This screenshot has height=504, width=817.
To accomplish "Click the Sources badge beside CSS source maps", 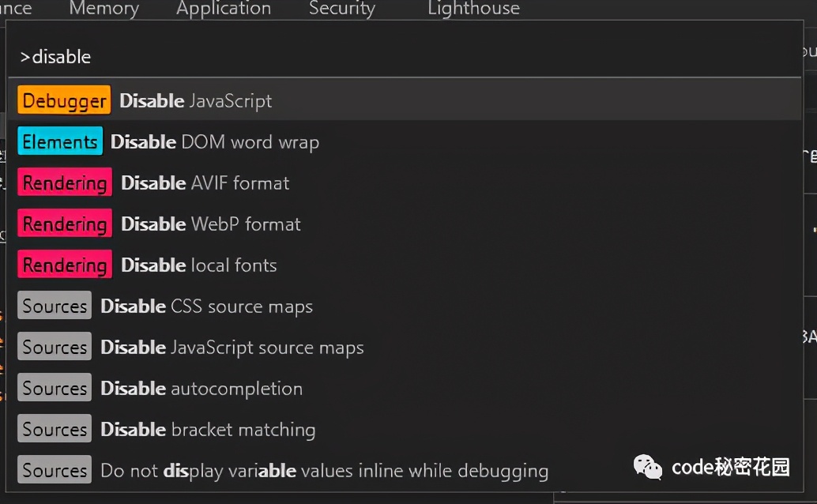I will [54, 306].
